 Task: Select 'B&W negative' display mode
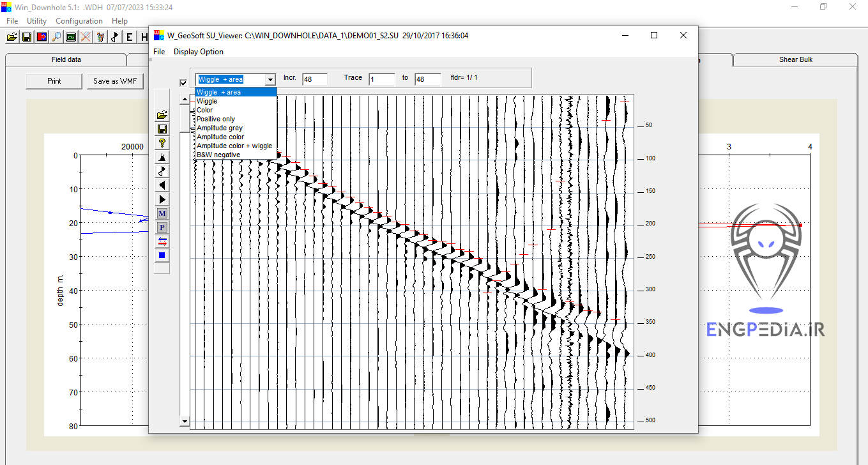(x=218, y=155)
